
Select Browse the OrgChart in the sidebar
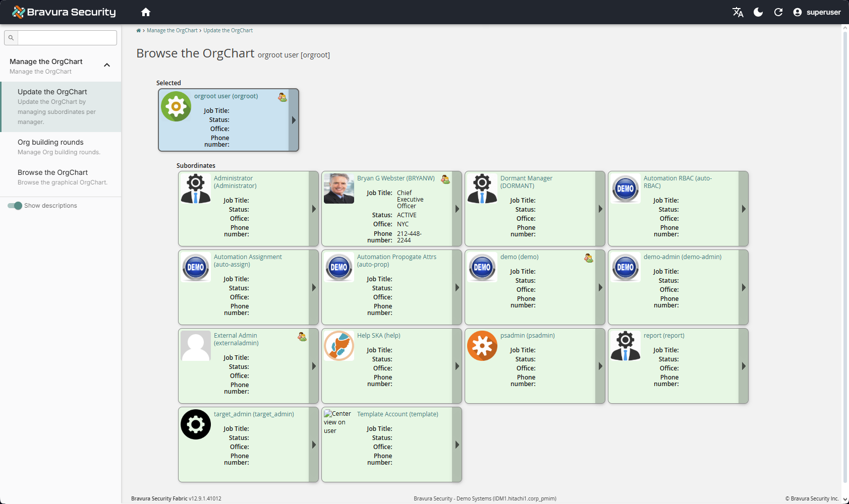(x=52, y=172)
